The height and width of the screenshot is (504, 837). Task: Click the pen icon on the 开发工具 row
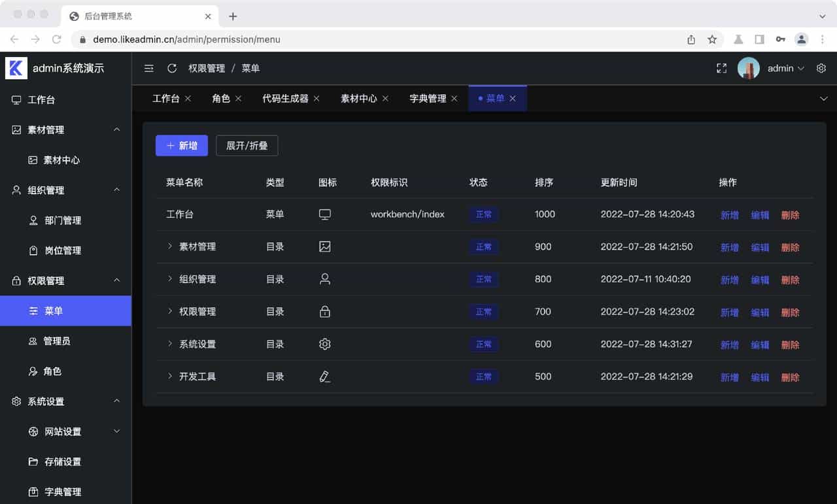(x=325, y=377)
